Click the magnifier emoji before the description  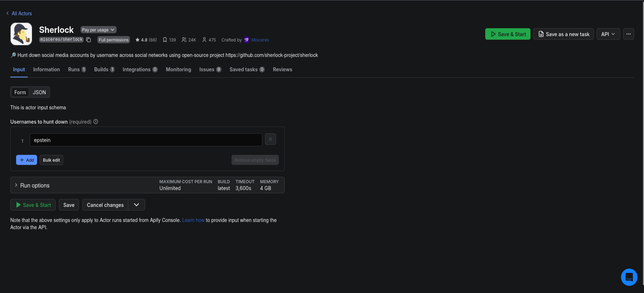point(13,55)
